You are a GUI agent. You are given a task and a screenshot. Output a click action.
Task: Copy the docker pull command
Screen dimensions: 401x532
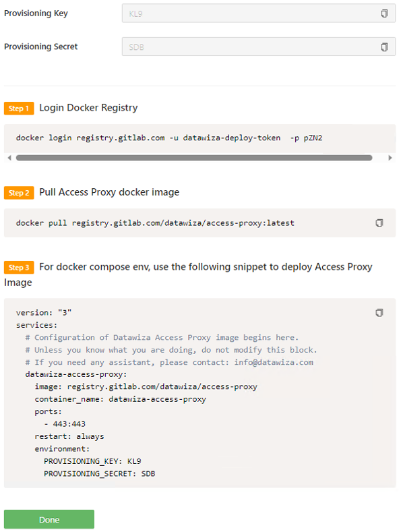(x=379, y=223)
